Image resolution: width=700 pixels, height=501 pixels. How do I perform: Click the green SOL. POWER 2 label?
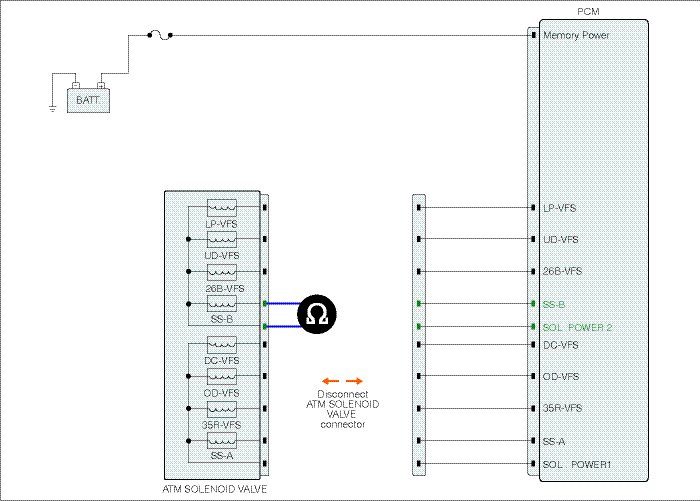[x=577, y=327]
